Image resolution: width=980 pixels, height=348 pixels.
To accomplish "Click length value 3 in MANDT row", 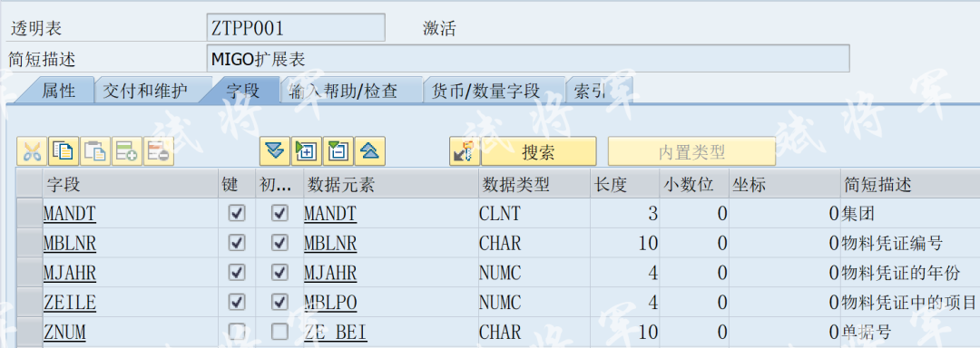I will tap(625, 214).
